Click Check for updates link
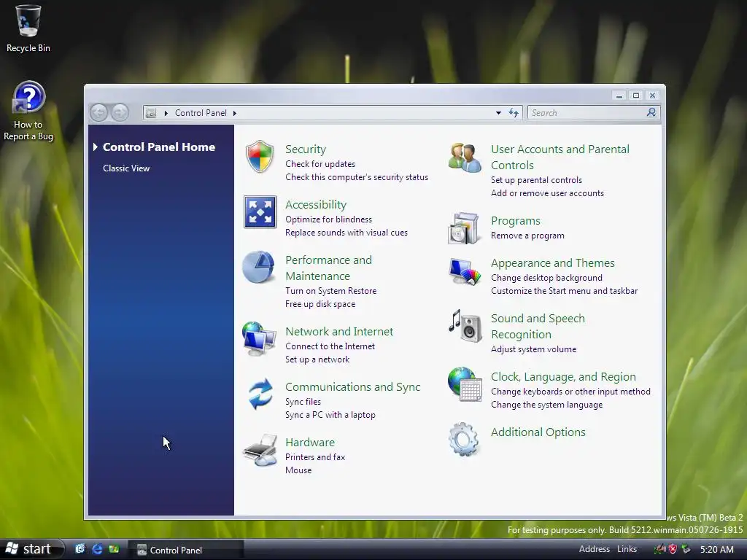 [x=320, y=164]
